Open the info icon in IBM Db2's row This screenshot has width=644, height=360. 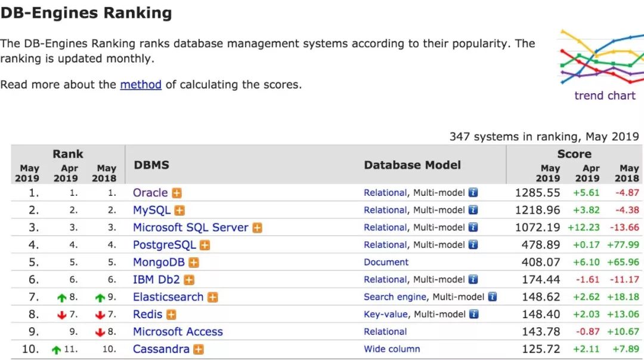pos(473,279)
